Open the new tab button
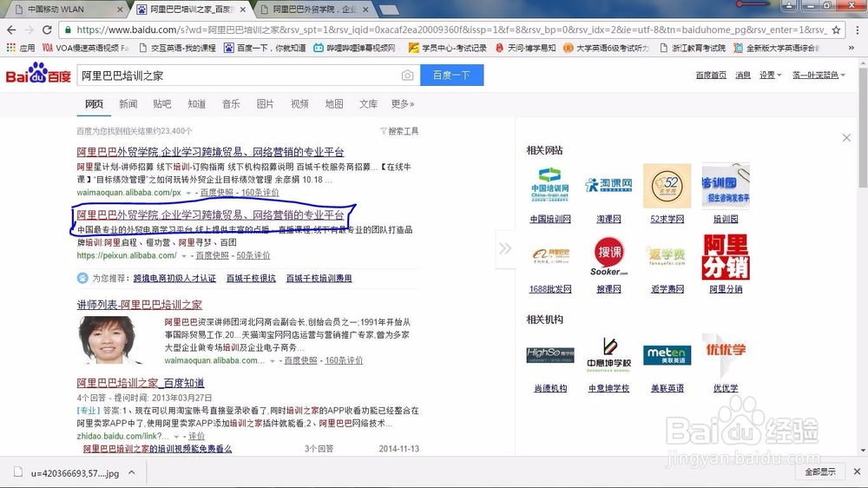This screenshot has height=488, width=868. (389, 10)
